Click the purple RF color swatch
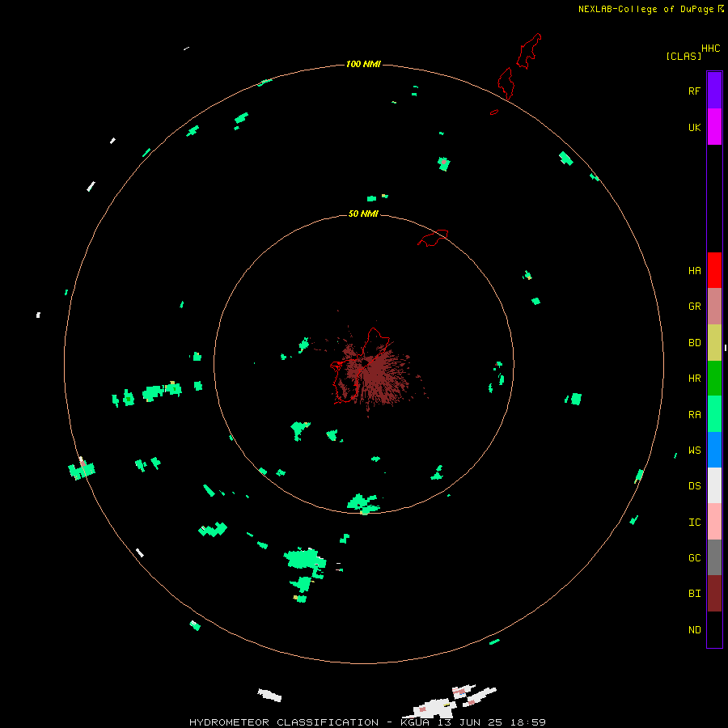The height and width of the screenshot is (728, 728). click(714, 91)
